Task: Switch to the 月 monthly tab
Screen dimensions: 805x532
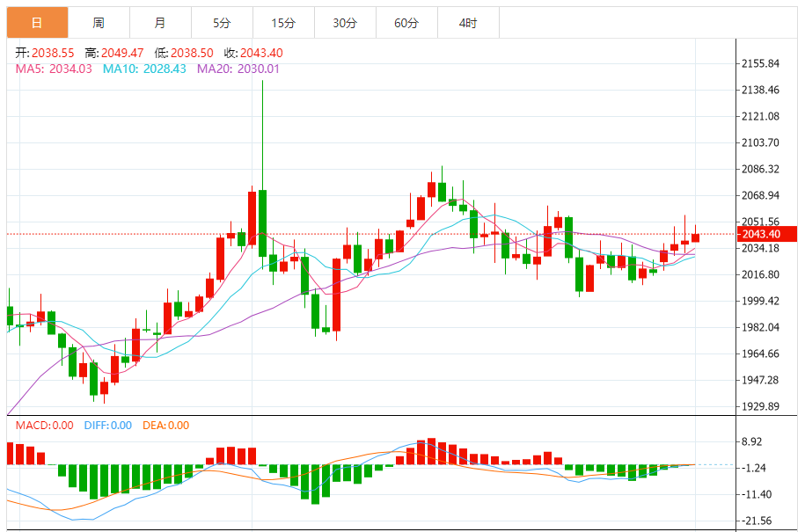Action: (x=160, y=23)
